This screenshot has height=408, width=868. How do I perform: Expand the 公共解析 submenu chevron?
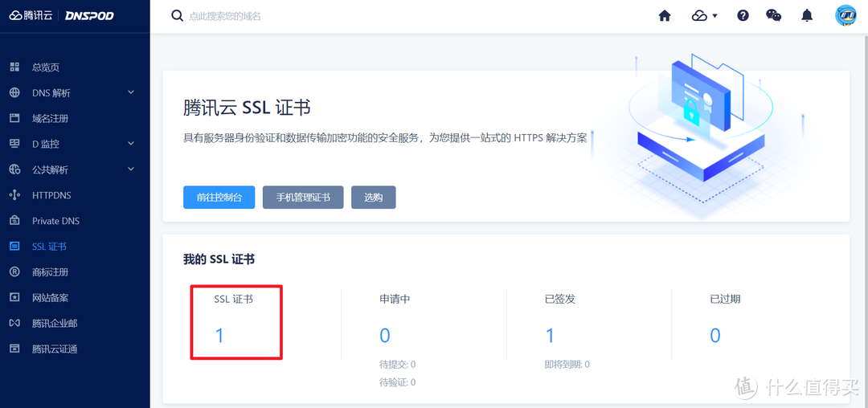click(131, 169)
